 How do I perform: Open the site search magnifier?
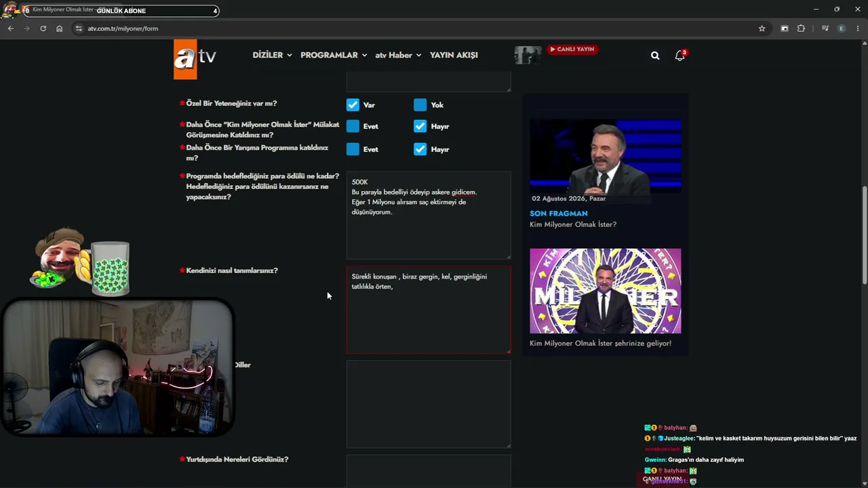[x=655, y=56]
